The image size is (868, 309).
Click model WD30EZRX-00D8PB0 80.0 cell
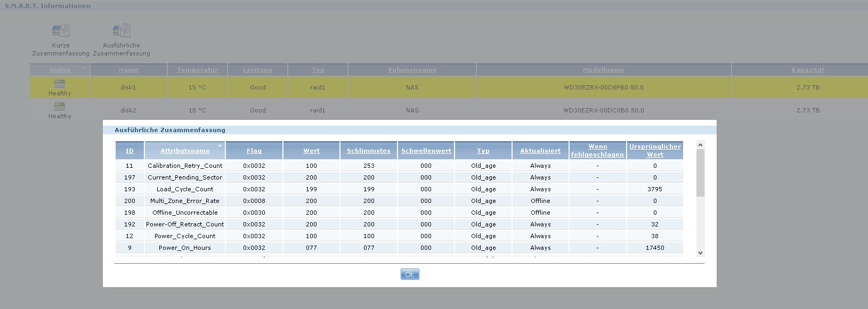click(604, 87)
